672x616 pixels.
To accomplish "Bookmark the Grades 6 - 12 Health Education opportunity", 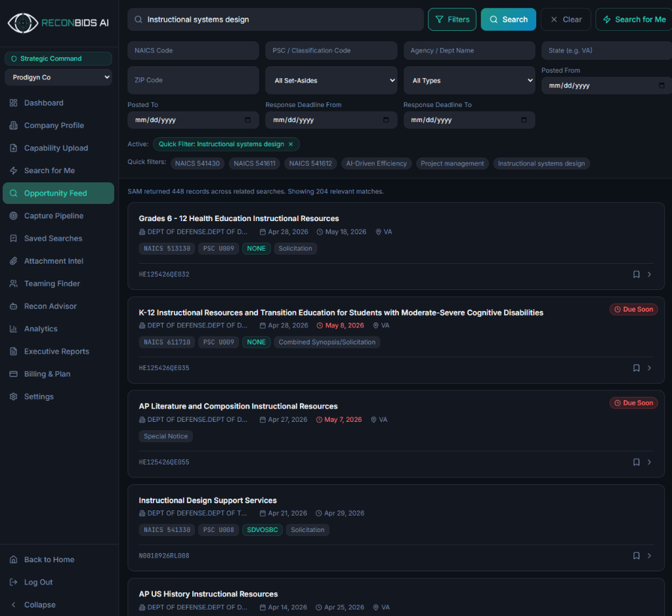I will pyautogui.click(x=637, y=274).
